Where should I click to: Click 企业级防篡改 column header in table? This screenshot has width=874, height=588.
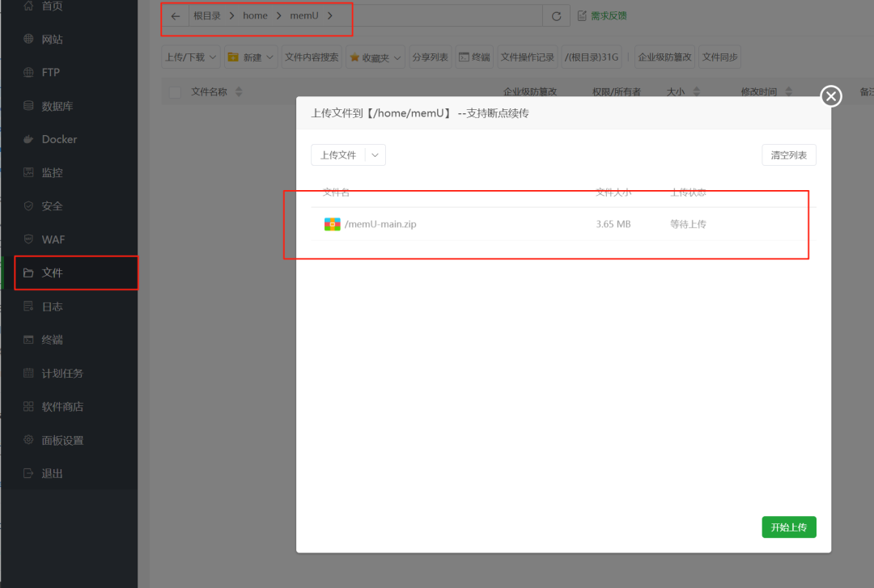pyautogui.click(x=530, y=91)
